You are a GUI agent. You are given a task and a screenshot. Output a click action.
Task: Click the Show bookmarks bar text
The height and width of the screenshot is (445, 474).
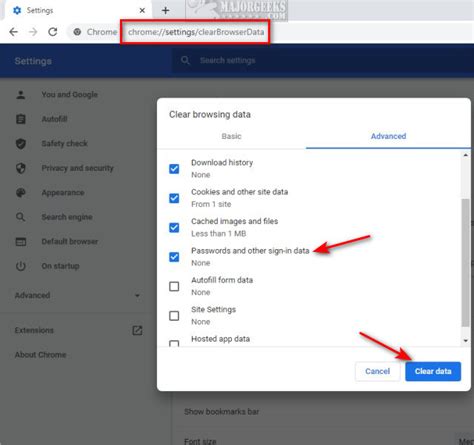[222, 412]
